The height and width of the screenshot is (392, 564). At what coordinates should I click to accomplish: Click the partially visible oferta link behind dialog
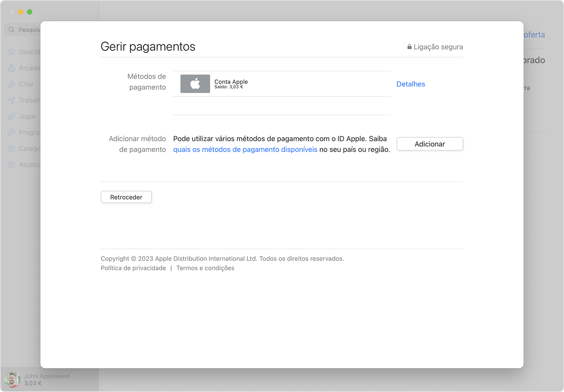pos(534,35)
